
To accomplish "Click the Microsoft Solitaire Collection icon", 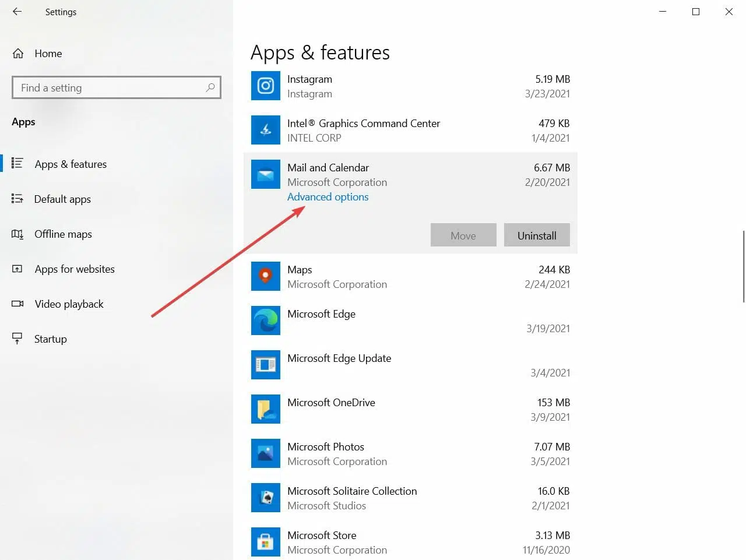I will [266, 498].
